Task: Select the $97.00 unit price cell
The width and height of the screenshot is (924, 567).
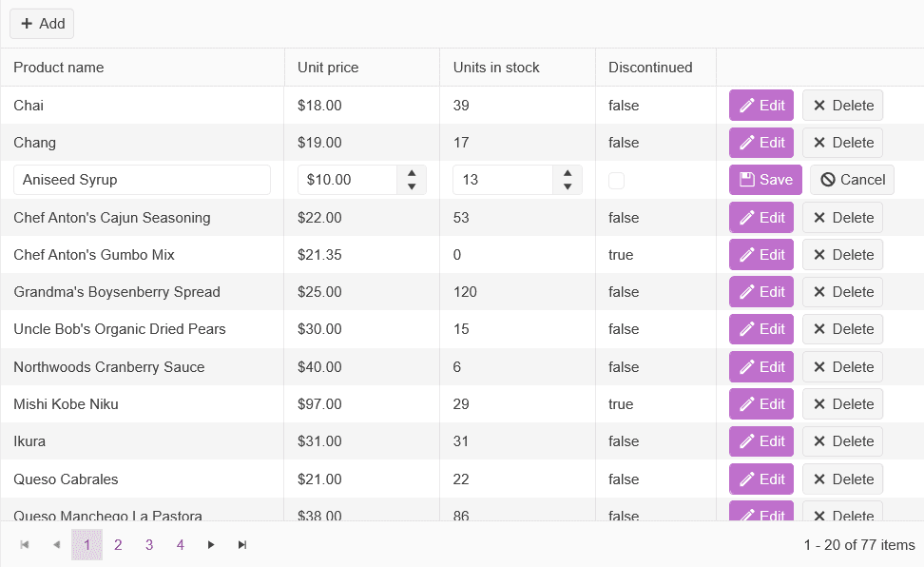Action: pyautogui.click(x=362, y=404)
